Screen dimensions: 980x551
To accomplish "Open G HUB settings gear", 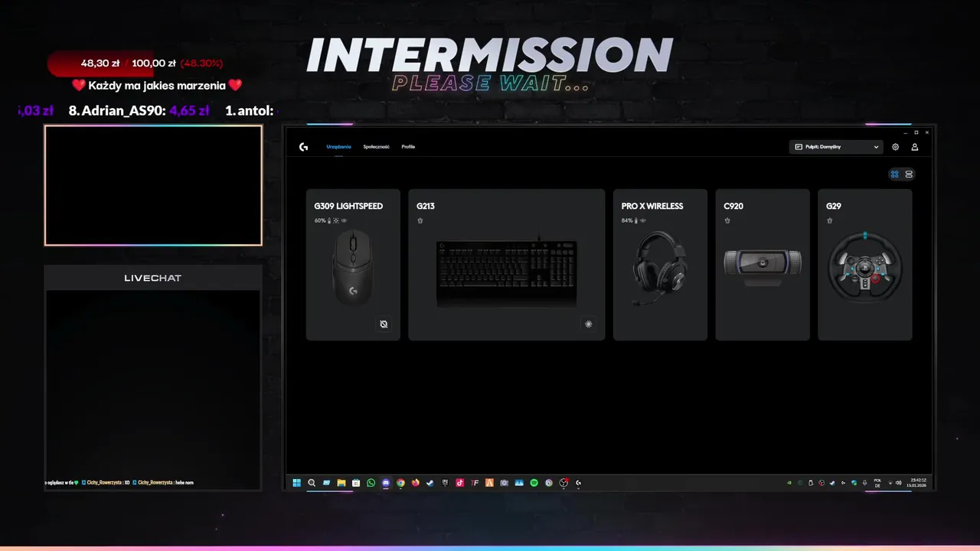I will pos(896,147).
